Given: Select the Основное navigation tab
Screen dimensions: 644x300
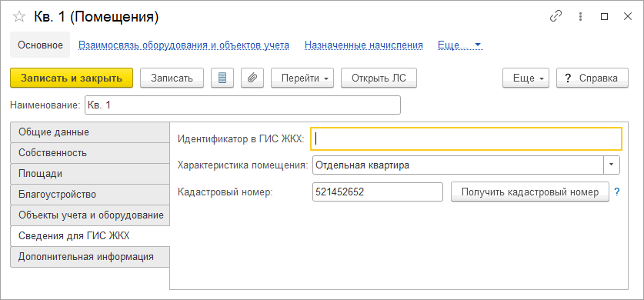Looking at the screenshot, I should tap(40, 45).
